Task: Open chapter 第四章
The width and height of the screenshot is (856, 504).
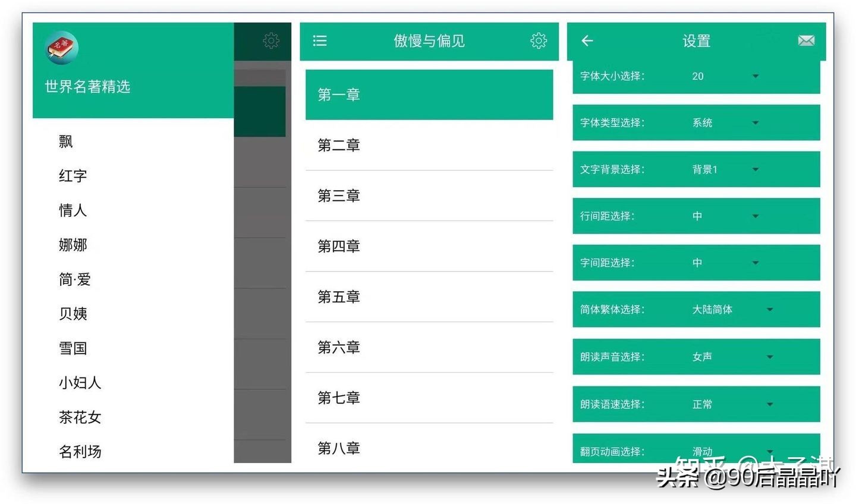Action: [429, 246]
